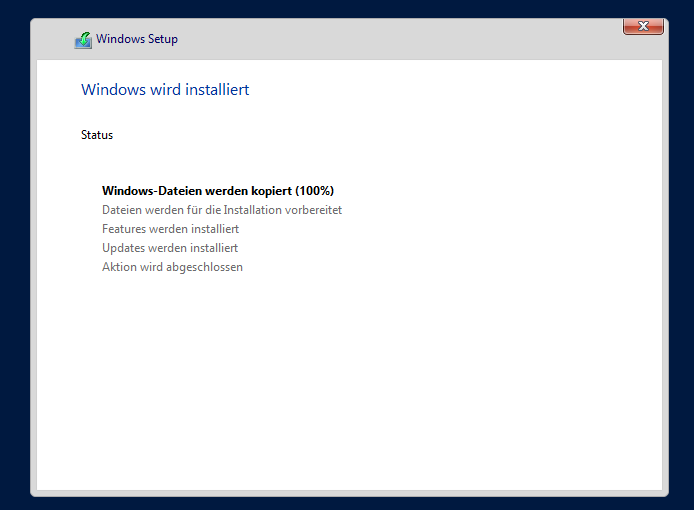Click the 'Status' label
The height and width of the screenshot is (510, 694).
97,135
